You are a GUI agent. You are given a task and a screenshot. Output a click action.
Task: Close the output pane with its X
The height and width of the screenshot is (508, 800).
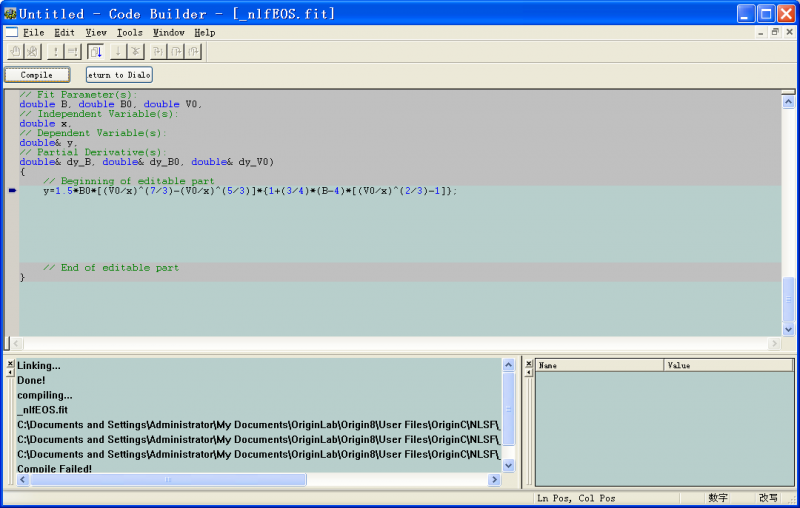click(10, 364)
